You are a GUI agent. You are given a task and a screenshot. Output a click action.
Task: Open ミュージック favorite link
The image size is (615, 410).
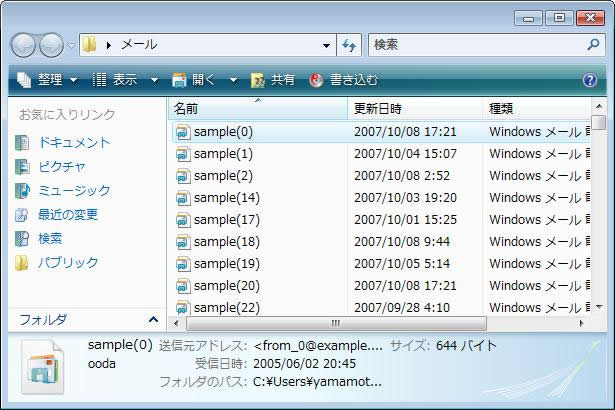coord(74,191)
